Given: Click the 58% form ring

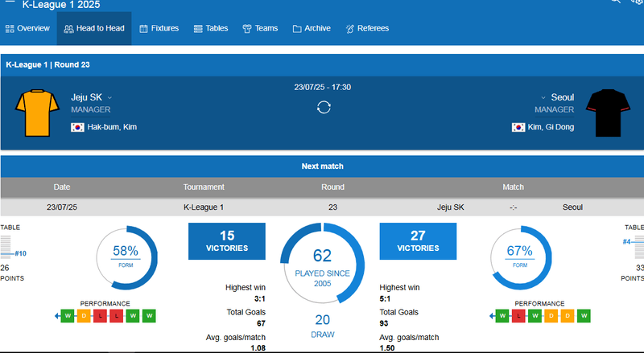Looking at the screenshot, I should pyautogui.click(x=126, y=258).
